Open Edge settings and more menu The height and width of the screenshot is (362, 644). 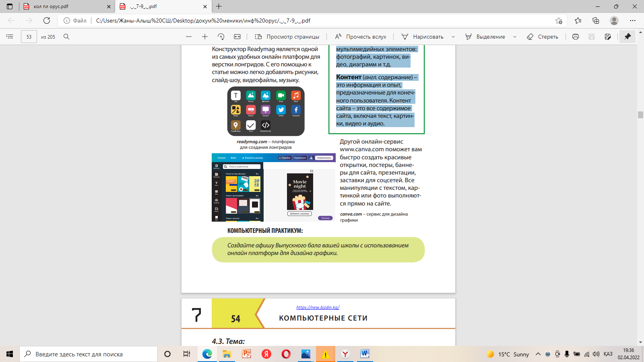[x=633, y=21]
